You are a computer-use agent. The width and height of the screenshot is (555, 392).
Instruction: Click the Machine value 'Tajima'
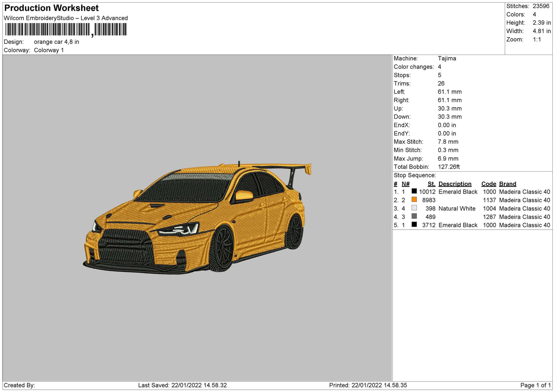[447, 58]
